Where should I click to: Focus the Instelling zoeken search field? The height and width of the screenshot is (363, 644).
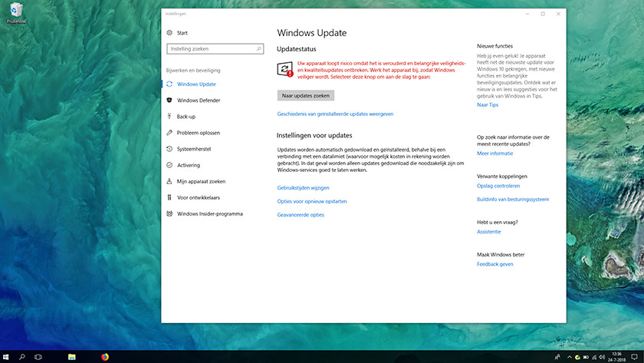[x=215, y=49]
